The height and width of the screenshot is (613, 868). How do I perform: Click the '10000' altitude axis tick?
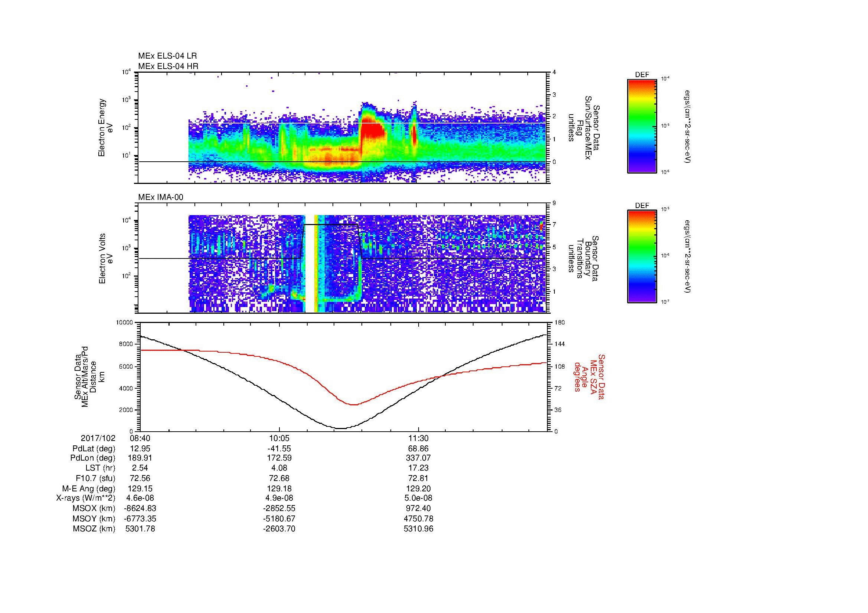pyautogui.click(x=124, y=323)
